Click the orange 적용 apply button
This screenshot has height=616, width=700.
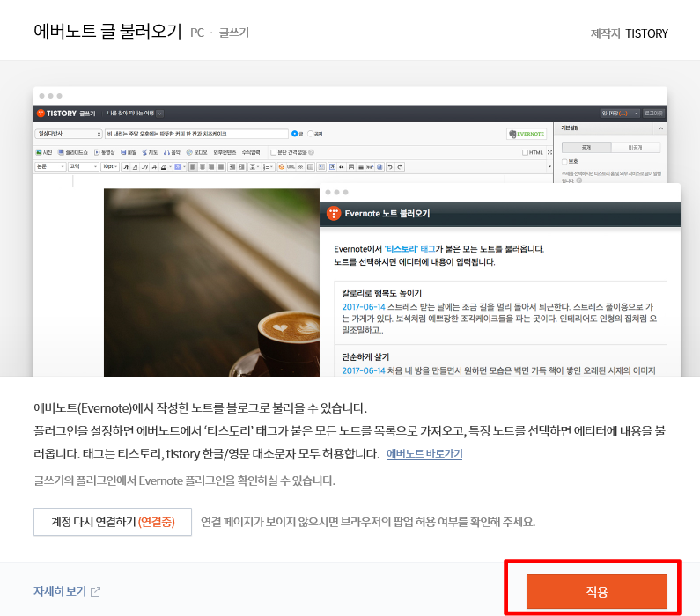(x=596, y=591)
